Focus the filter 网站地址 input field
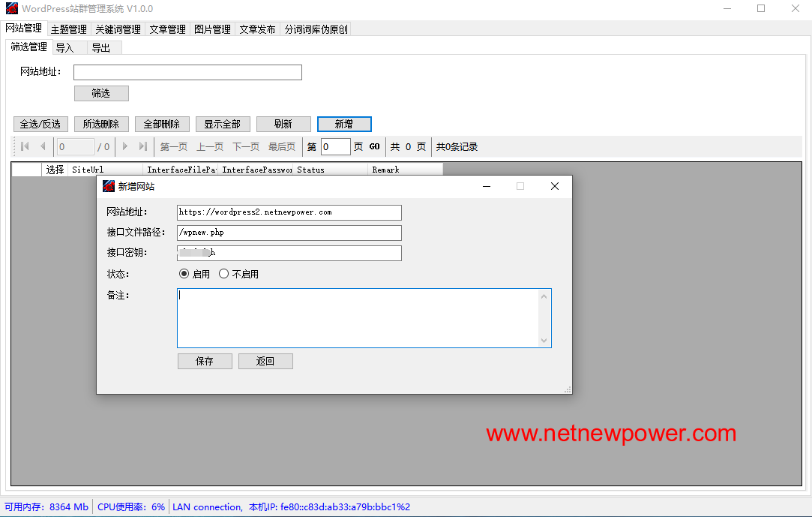 [187, 73]
